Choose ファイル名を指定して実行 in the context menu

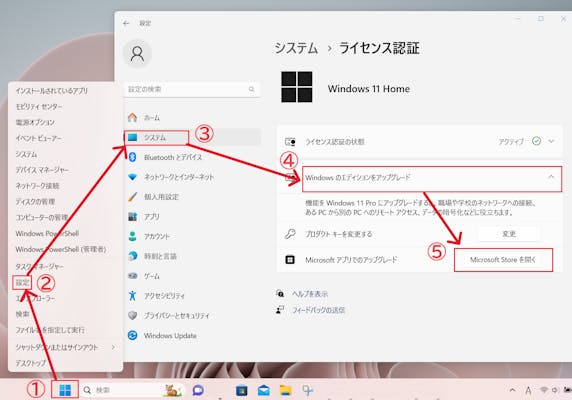click(50, 330)
